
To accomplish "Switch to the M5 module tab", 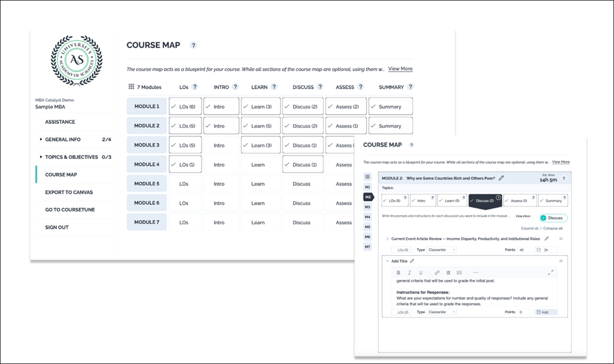I will pos(368,227).
